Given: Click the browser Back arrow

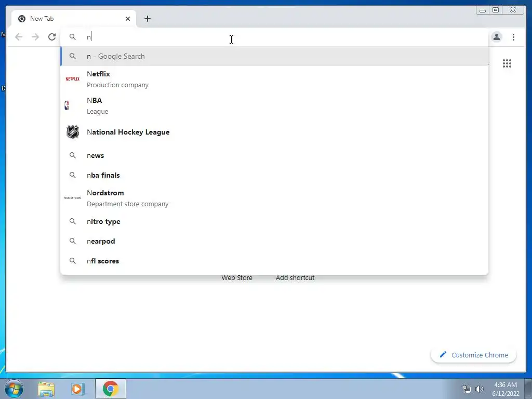Looking at the screenshot, I should 19,37.
